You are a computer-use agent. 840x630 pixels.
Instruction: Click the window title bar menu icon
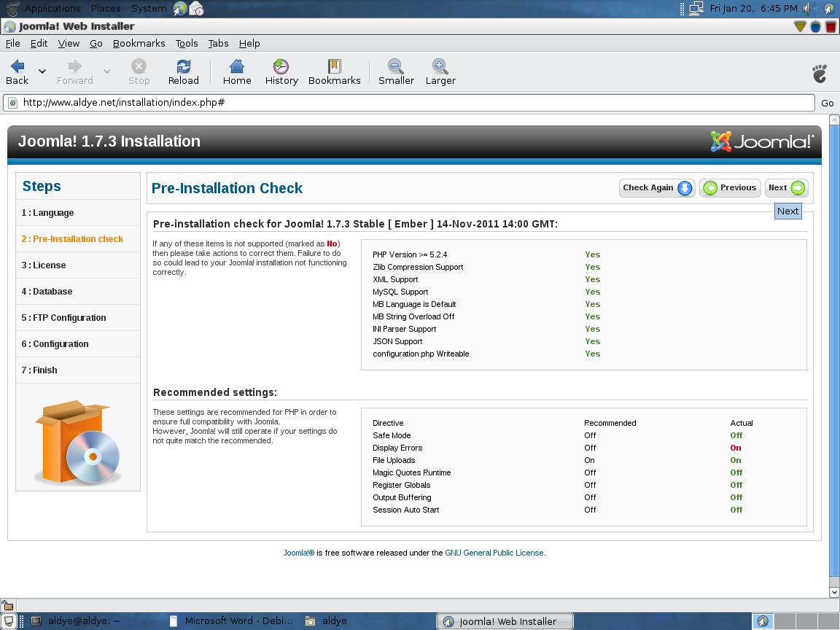click(x=9, y=26)
